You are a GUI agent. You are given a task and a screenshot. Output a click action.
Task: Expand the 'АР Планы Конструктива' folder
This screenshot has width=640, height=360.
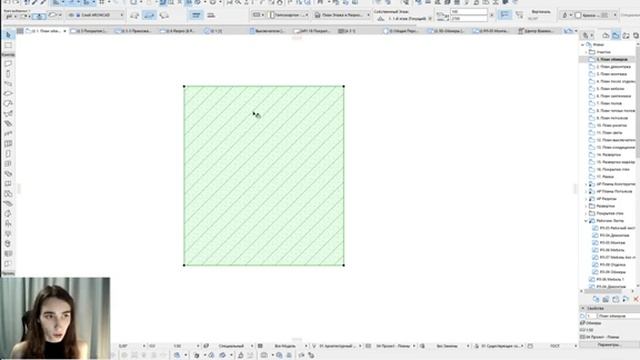pos(586,184)
